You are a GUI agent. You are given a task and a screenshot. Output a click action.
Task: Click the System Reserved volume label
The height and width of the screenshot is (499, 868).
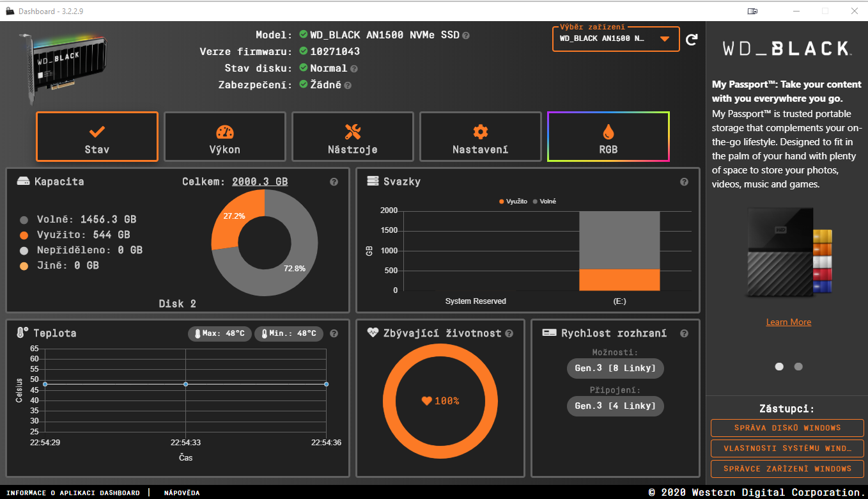(x=476, y=301)
